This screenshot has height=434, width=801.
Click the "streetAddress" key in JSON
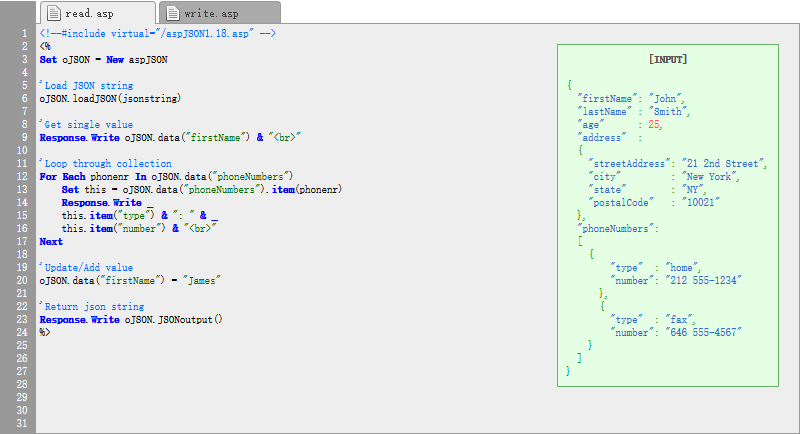[627, 163]
